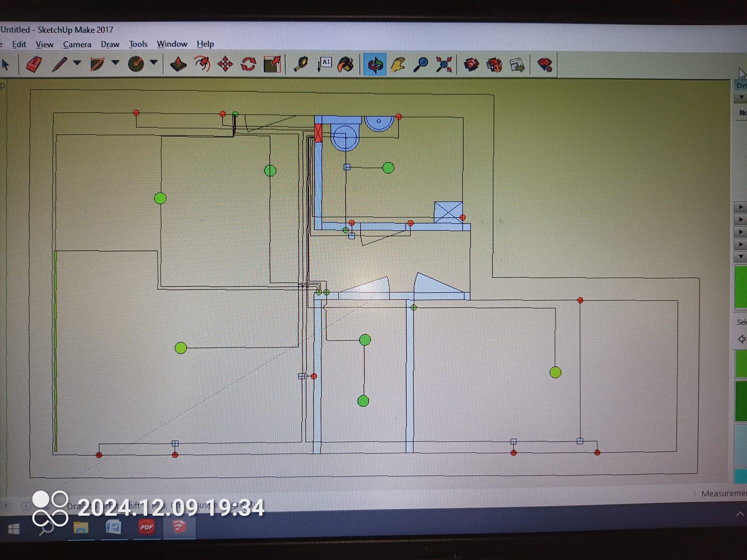Select the Tape Measure tool
This screenshot has height=560, width=747.
[300, 64]
